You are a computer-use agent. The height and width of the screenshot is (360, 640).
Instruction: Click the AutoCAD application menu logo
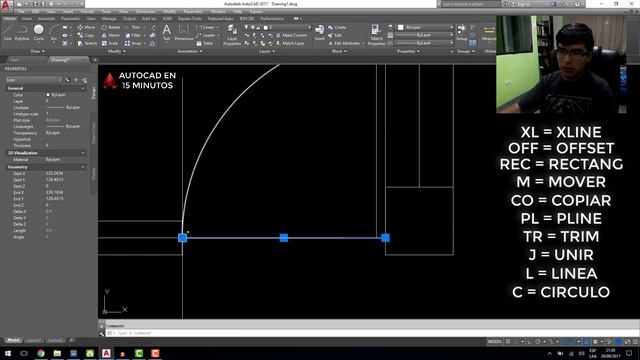[x=6, y=5]
